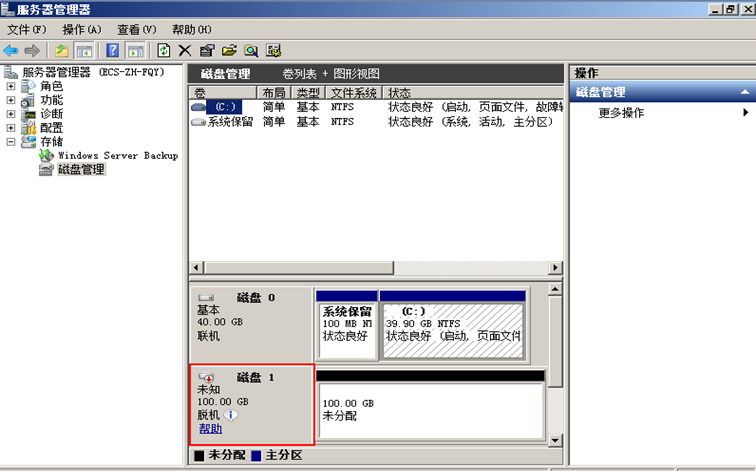
Task: Click the black 未分配 legend swatch
Action: click(x=199, y=456)
